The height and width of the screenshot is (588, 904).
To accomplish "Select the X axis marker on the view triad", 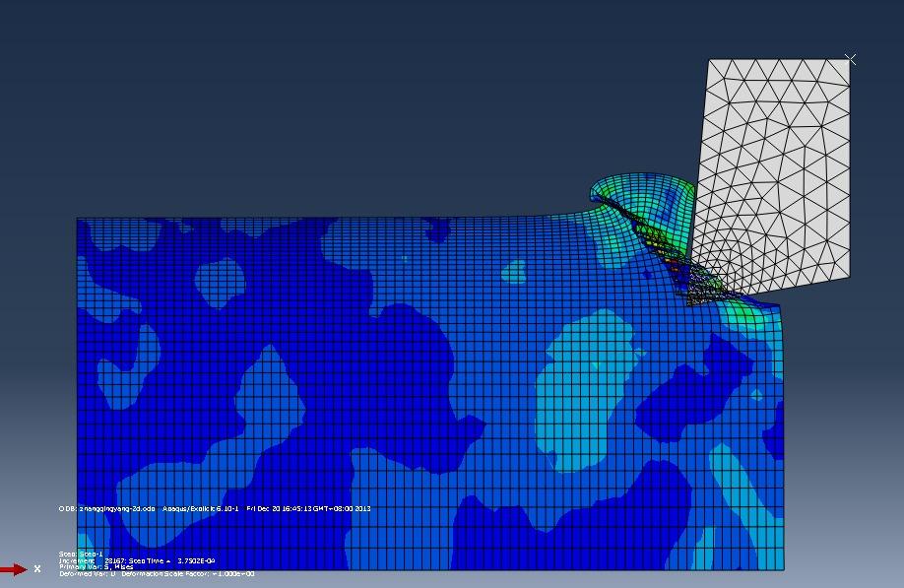I will point(38,568).
